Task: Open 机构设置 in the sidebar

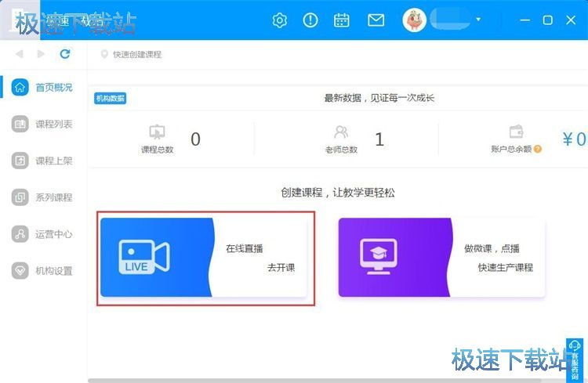Action: [x=42, y=270]
